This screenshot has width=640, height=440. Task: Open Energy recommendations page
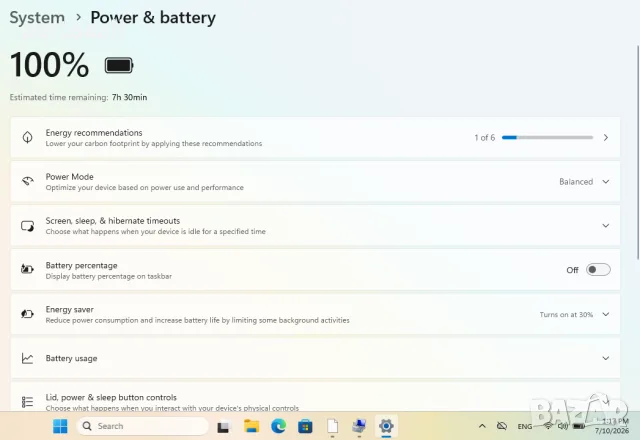click(315, 138)
